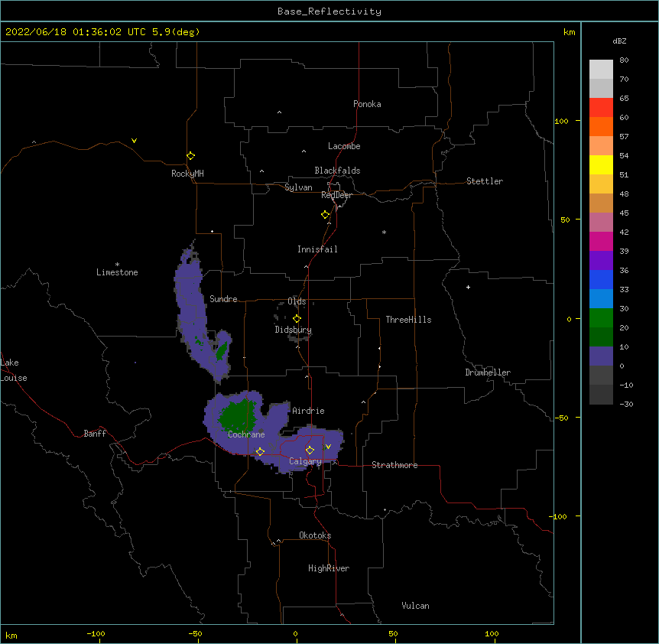Click the Sylvan label

[298, 187]
